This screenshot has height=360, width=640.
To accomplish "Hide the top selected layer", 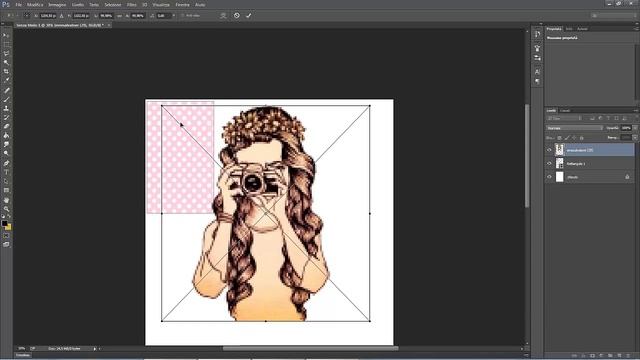I will [x=549, y=150].
